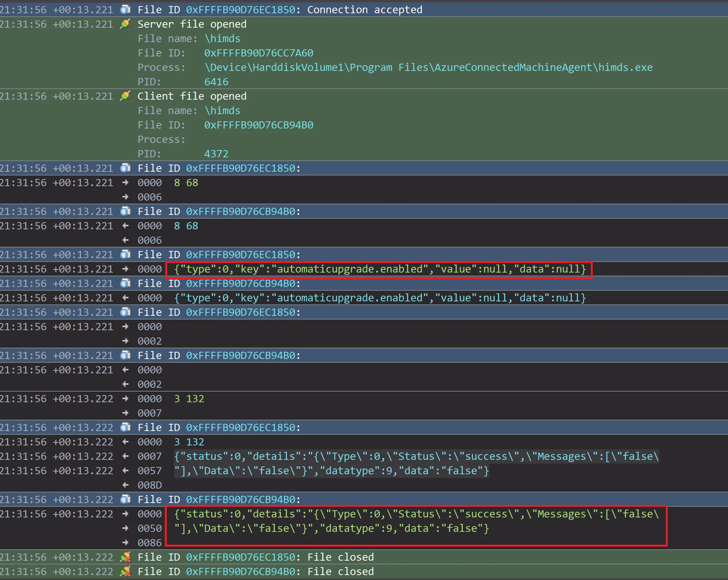Click the plug icon beside Server file opened
Screen dimensions: 728x580
[x=125, y=24]
